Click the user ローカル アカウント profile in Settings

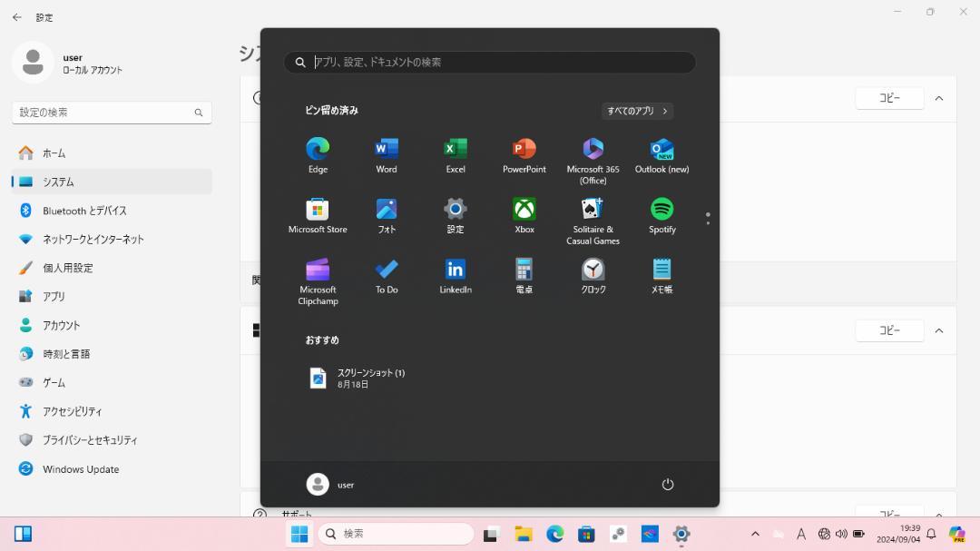click(x=68, y=64)
